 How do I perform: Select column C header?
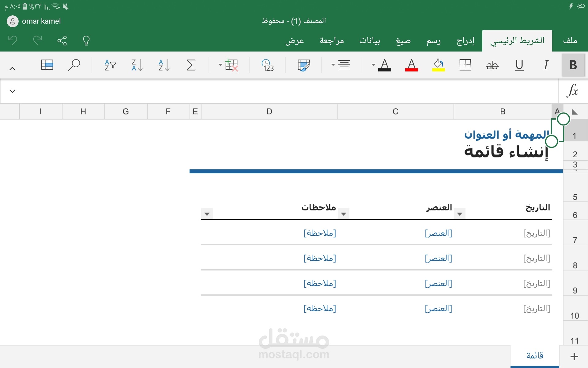395,111
